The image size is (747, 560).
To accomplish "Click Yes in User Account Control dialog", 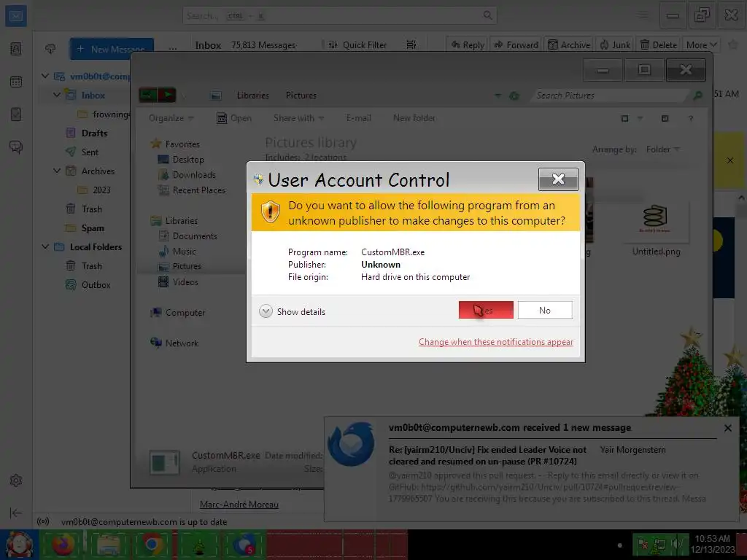I will click(486, 310).
